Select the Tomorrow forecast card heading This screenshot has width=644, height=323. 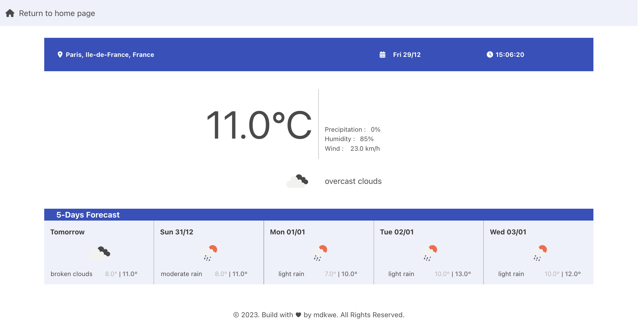(x=67, y=232)
